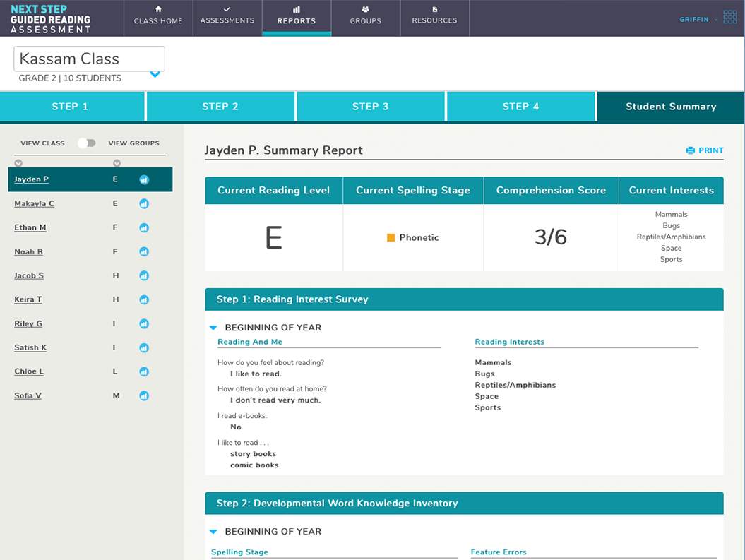Select Jacob S from the student list

pyautogui.click(x=29, y=276)
